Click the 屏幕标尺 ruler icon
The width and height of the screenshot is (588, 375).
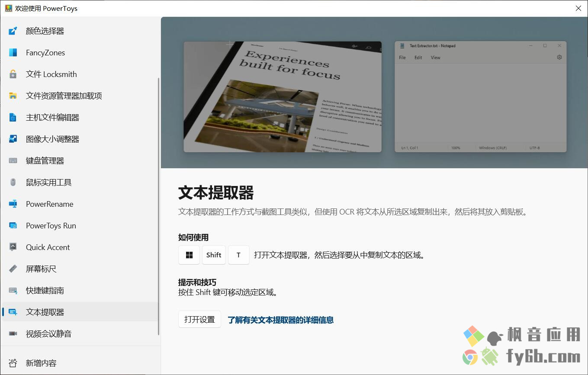(x=13, y=269)
